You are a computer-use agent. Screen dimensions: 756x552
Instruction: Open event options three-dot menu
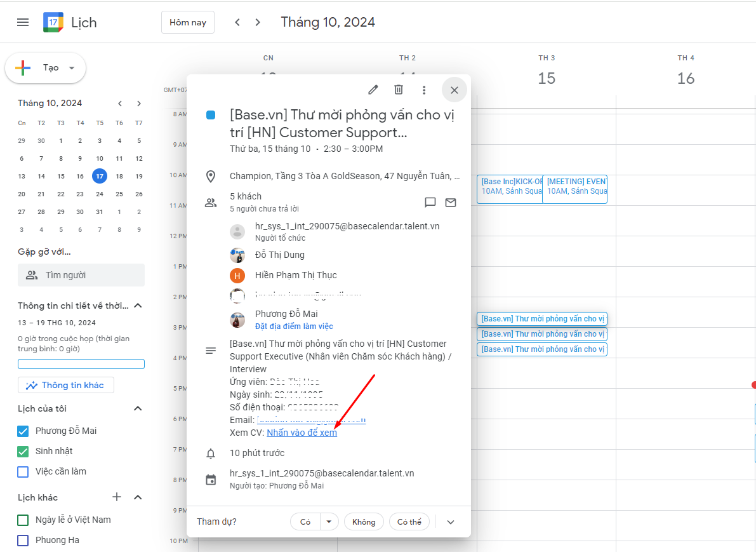point(424,90)
